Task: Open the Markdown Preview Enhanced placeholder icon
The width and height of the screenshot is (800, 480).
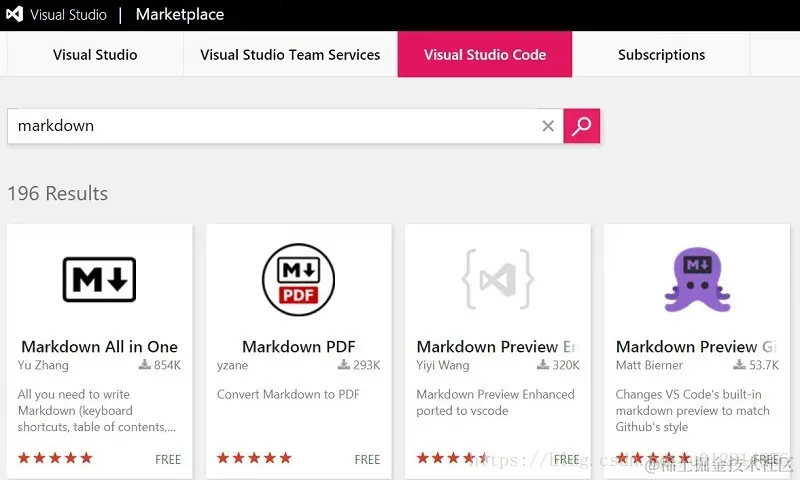Action: (x=497, y=279)
